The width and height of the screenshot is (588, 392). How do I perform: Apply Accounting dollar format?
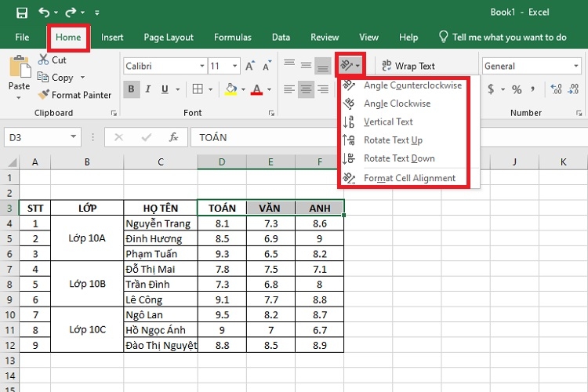click(491, 89)
